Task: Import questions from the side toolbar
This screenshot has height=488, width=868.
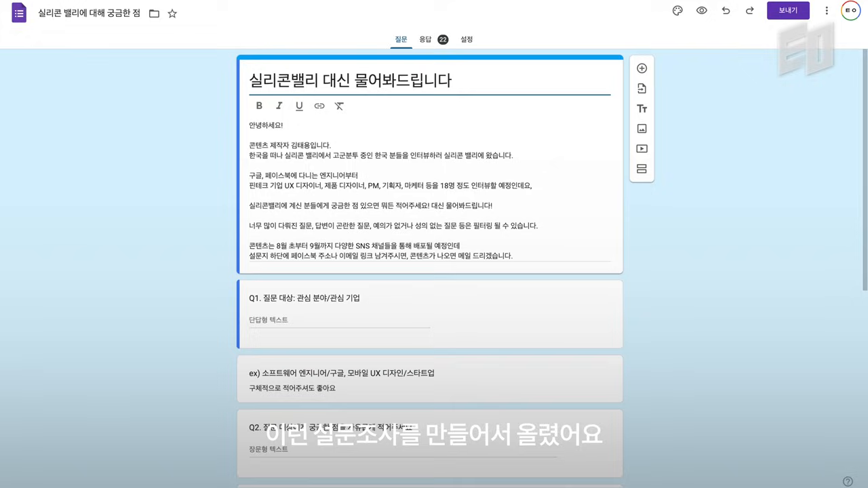Action: (x=642, y=88)
